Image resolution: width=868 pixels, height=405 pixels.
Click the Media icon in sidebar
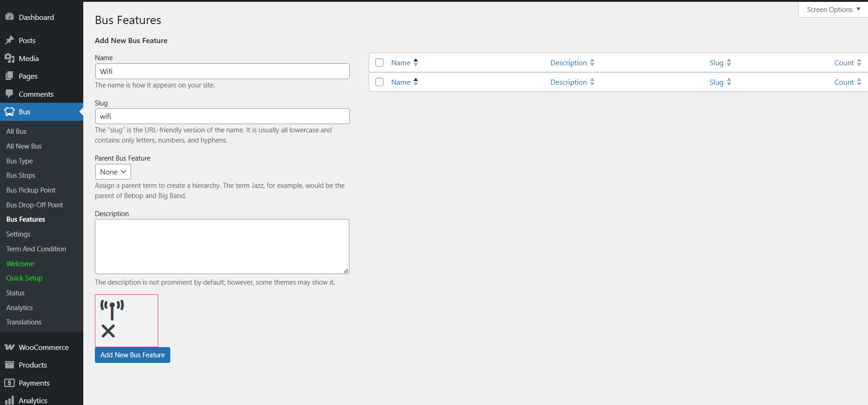coord(9,58)
